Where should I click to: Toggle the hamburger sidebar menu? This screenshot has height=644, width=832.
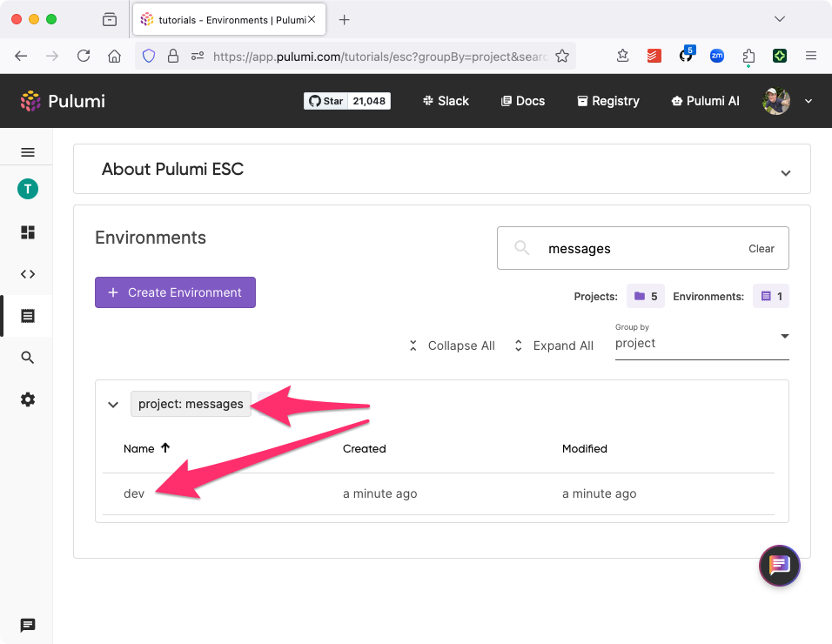pos(28,152)
